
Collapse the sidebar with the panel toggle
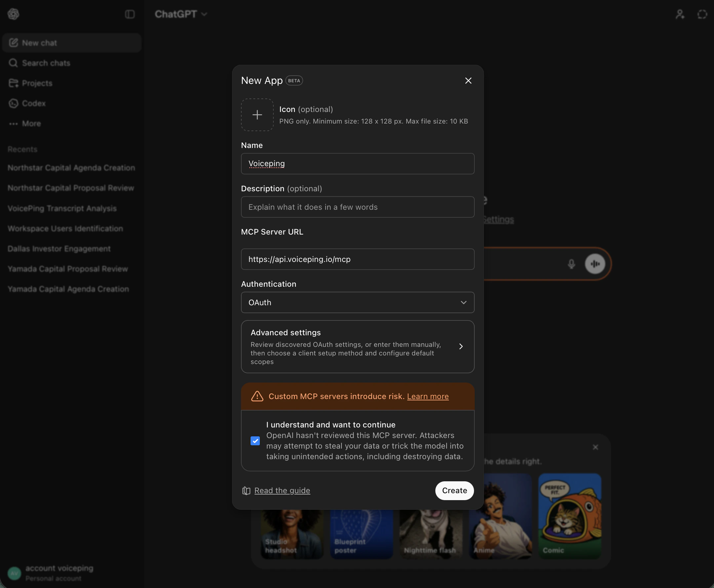pos(130,14)
